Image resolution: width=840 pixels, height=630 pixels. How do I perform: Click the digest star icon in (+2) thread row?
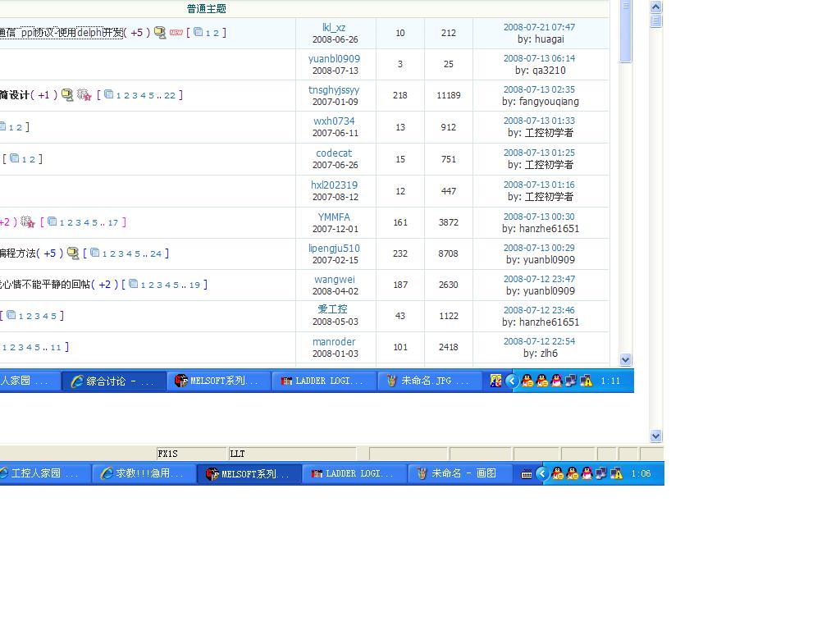tap(28, 222)
